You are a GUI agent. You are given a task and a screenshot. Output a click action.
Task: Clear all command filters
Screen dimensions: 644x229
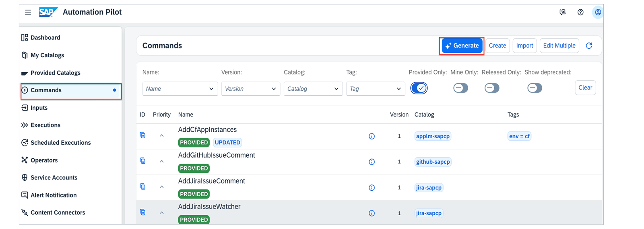(x=585, y=87)
